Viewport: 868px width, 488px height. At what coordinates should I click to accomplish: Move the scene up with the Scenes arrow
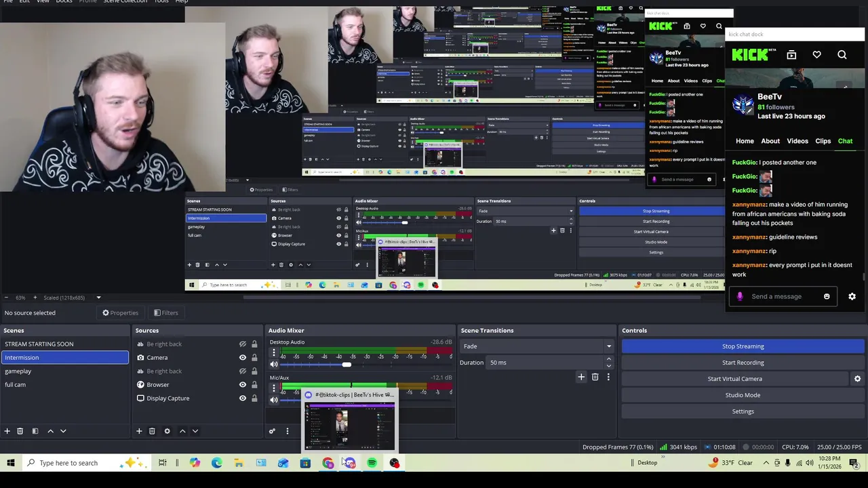coord(50,431)
